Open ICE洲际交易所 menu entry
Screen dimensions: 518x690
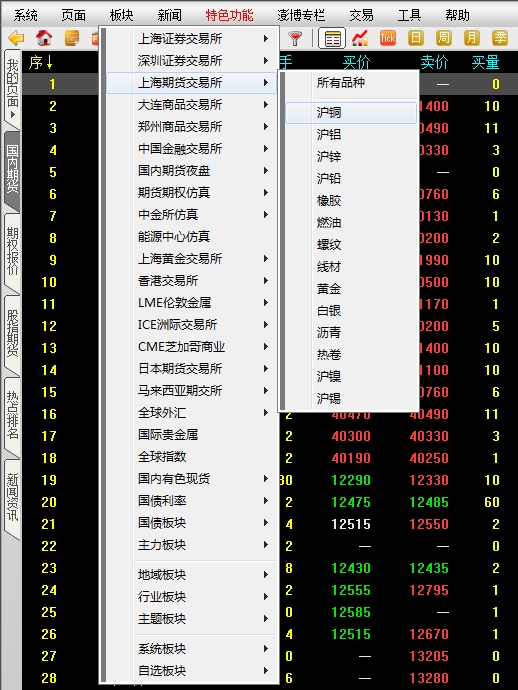[x=191, y=325]
